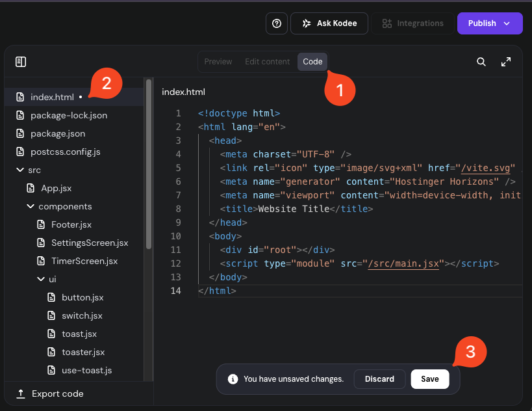Image resolution: width=532 pixels, height=411 pixels.
Task: Open the Integrations panel
Action: coord(412,23)
